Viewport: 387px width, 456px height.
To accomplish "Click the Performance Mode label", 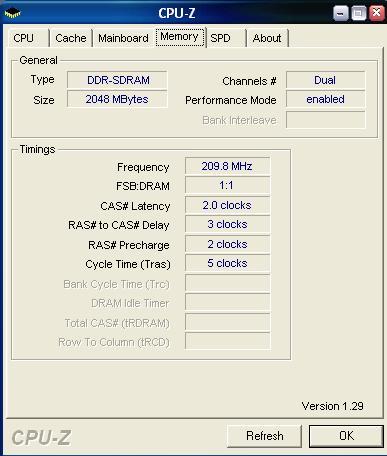I will point(231,100).
